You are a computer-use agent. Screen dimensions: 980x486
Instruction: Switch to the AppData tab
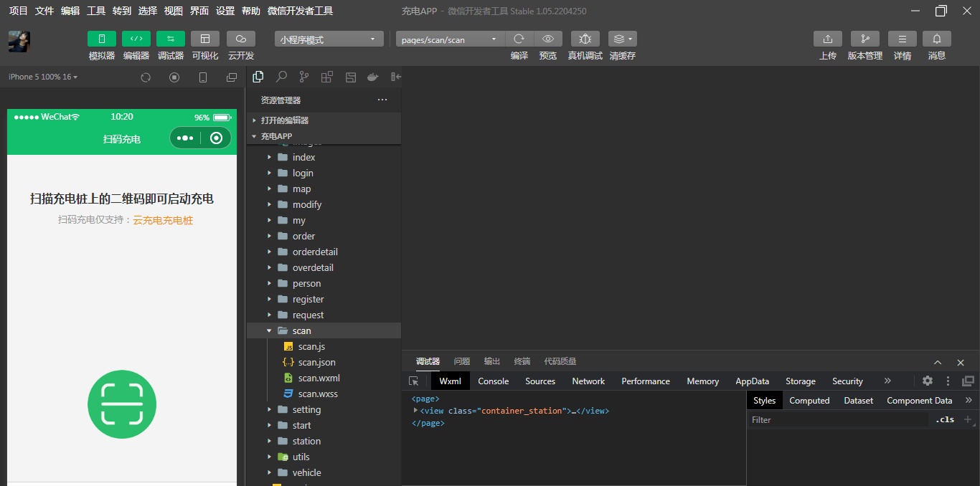[x=753, y=381]
